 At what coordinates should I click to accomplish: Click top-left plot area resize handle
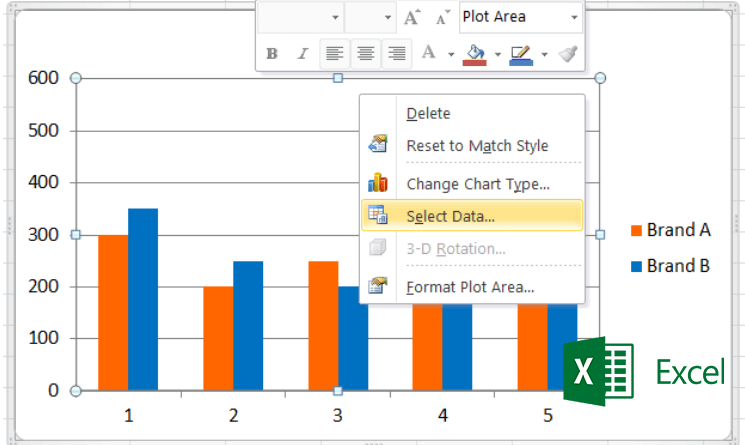tap(76, 78)
